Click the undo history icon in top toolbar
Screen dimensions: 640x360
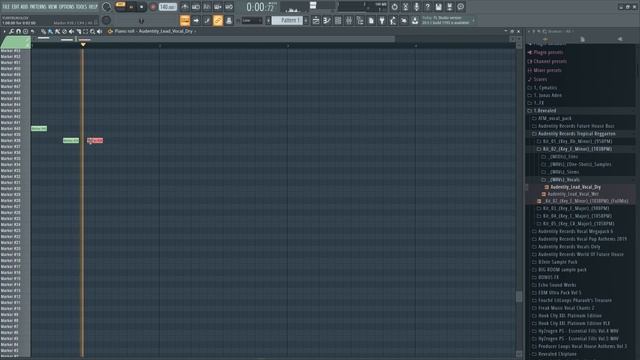(394, 7)
